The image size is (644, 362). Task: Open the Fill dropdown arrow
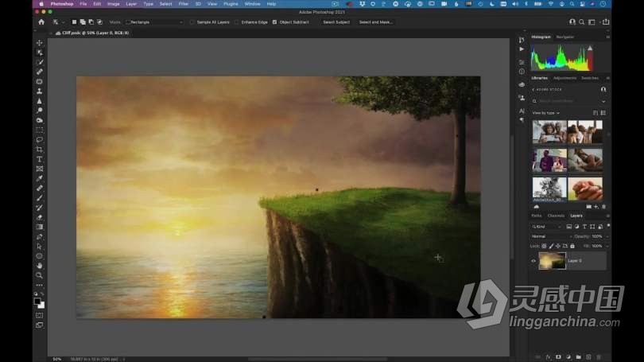607,246
